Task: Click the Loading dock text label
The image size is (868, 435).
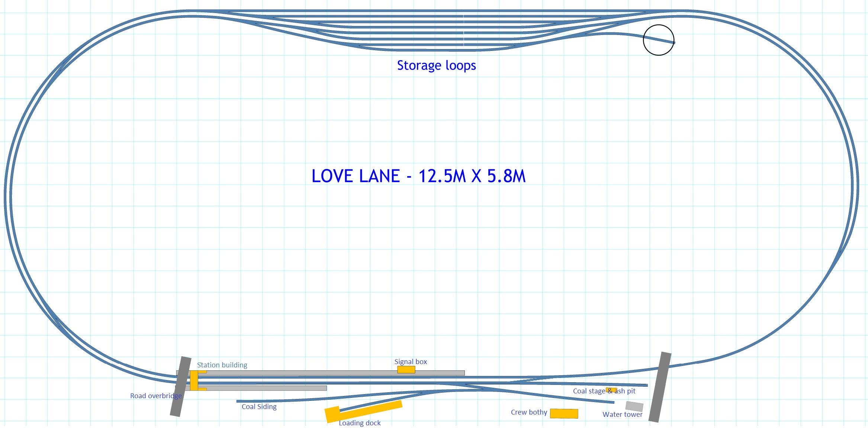Action: 360,423
